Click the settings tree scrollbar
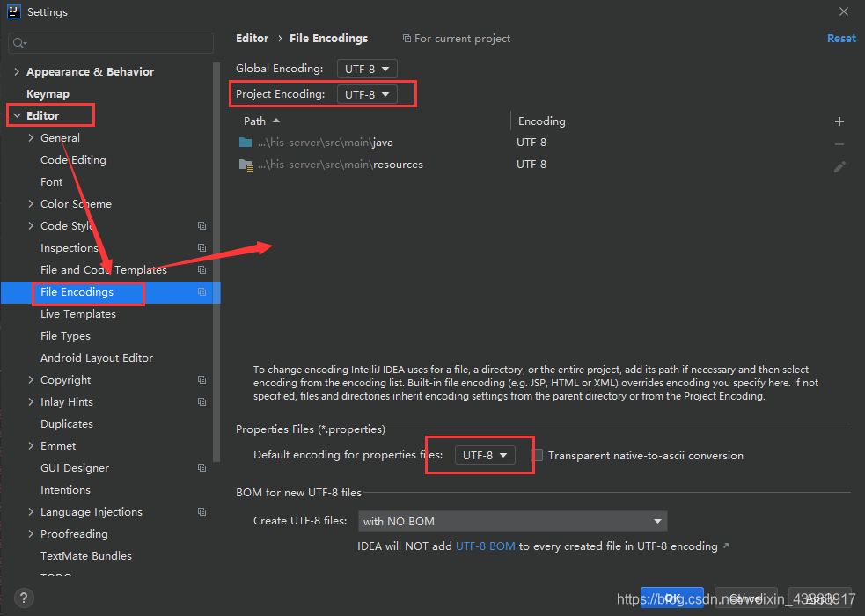865x616 pixels. pos(216,262)
